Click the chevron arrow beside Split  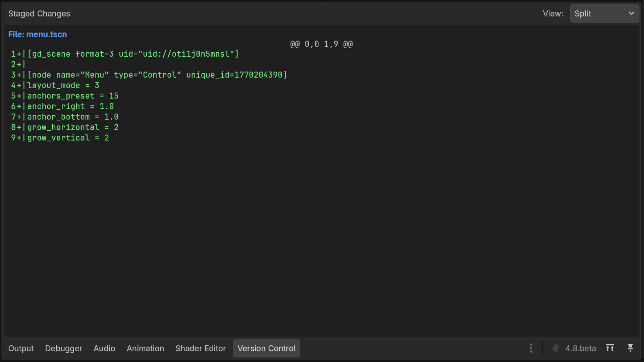631,14
